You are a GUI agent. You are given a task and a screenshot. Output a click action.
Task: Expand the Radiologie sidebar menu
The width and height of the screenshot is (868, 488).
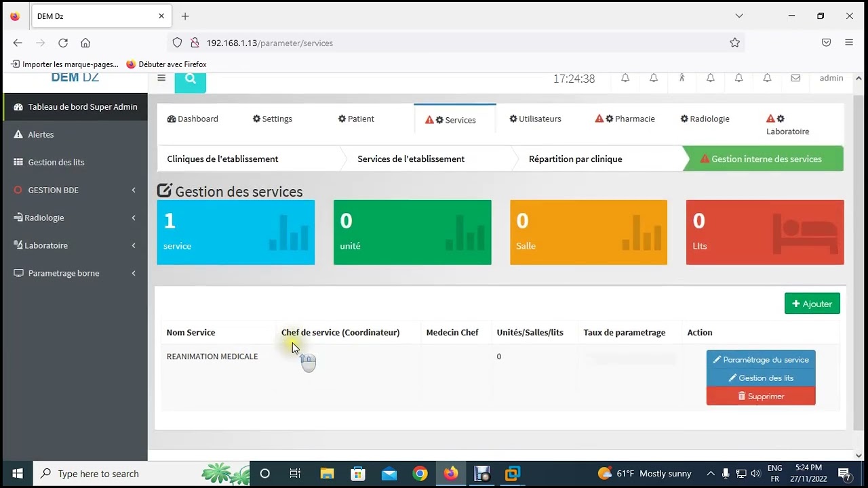75,218
